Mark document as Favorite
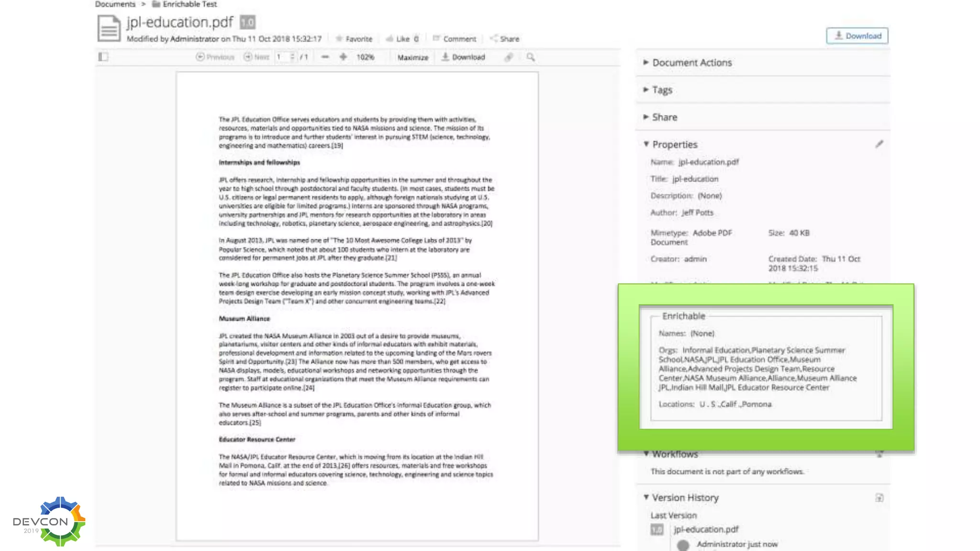Screen dimensions: 980x551 coord(354,39)
